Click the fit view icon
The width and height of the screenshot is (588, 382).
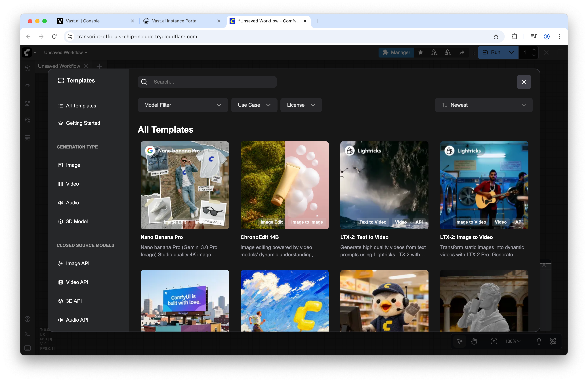[x=494, y=341]
